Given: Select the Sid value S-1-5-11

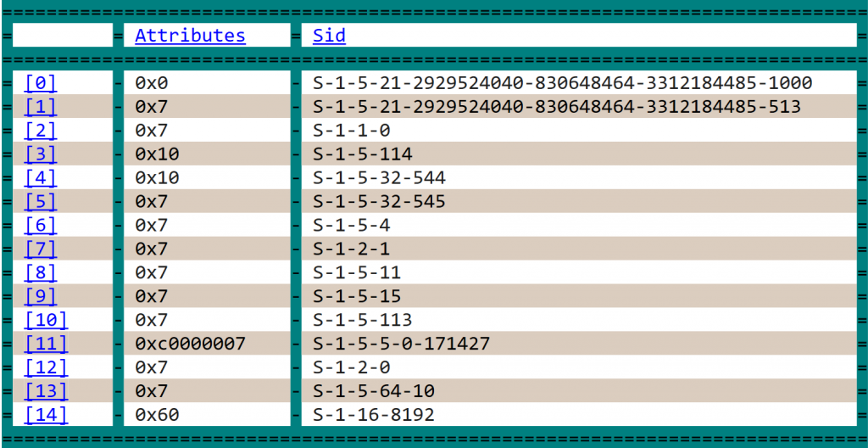Looking at the screenshot, I should click(x=357, y=273).
